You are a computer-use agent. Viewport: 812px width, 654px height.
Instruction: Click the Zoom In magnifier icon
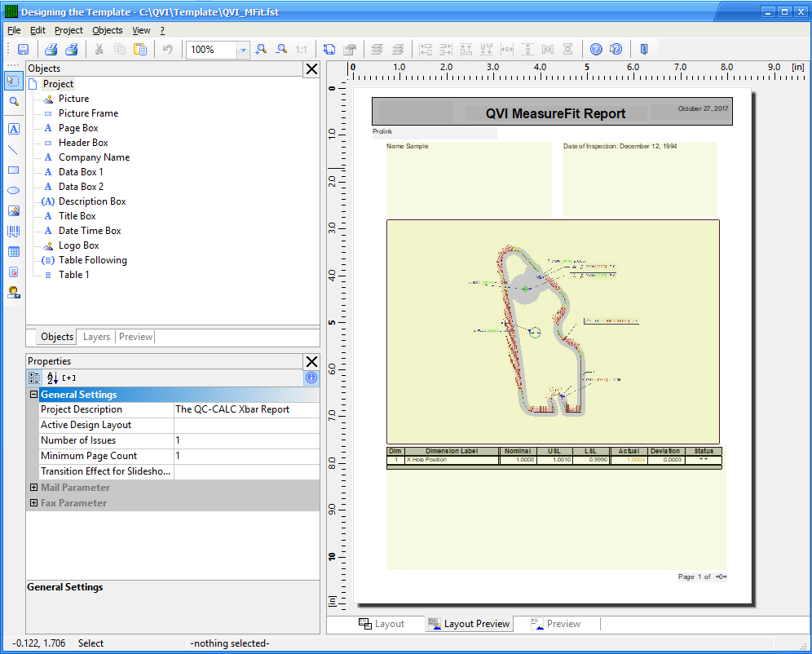[261, 50]
